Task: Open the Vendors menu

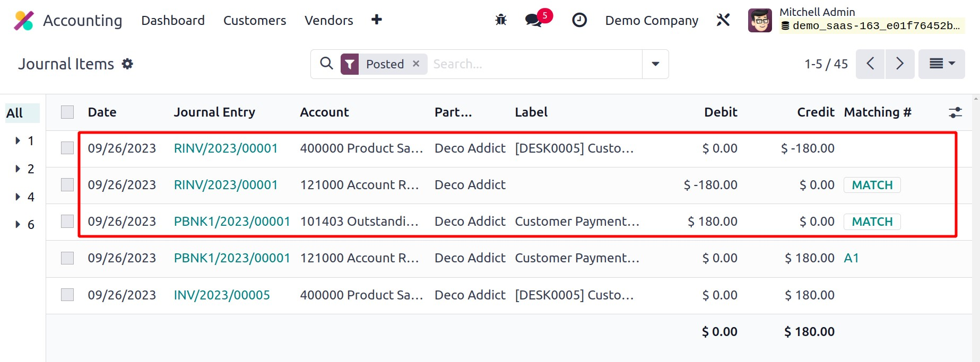Action: tap(328, 20)
